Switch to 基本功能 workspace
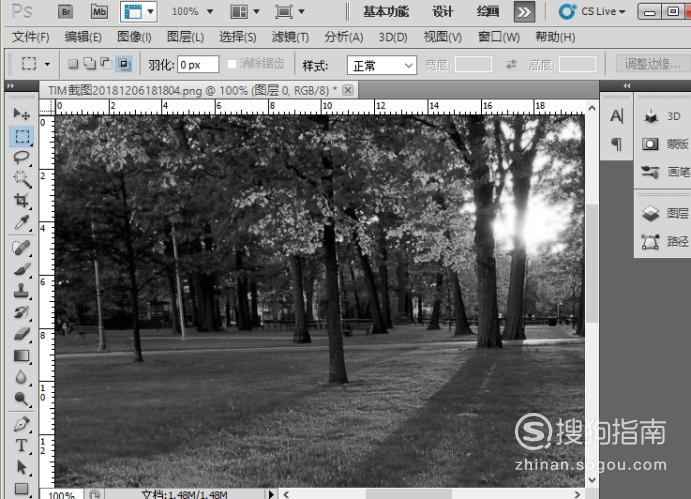Viewport: 691px width, 499px height. point(386,12)
